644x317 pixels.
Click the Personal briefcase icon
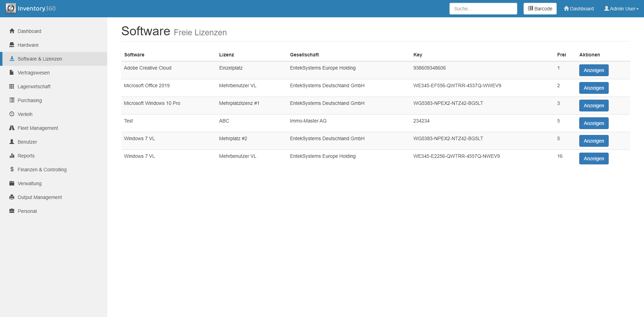(x=12, y=211)
